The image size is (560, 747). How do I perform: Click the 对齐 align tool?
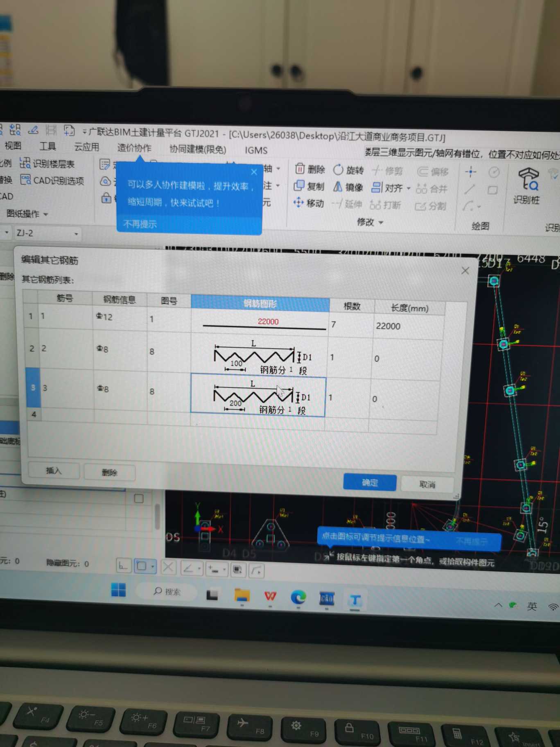pos(387,188)
